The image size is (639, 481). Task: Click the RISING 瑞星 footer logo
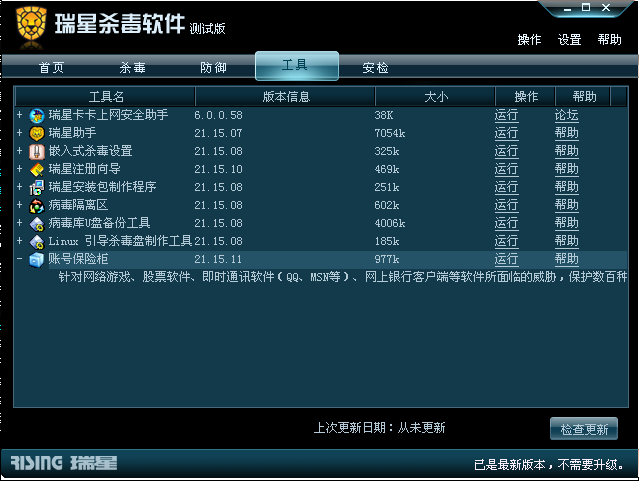point(64,463)
